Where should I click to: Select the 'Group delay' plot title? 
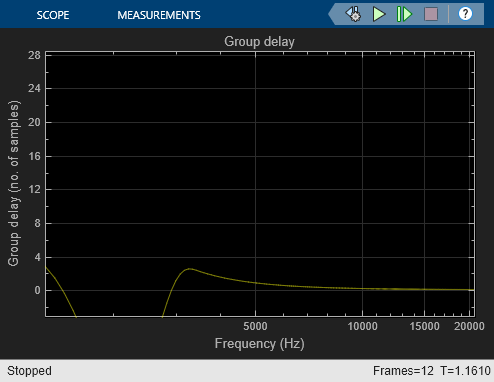259,42
